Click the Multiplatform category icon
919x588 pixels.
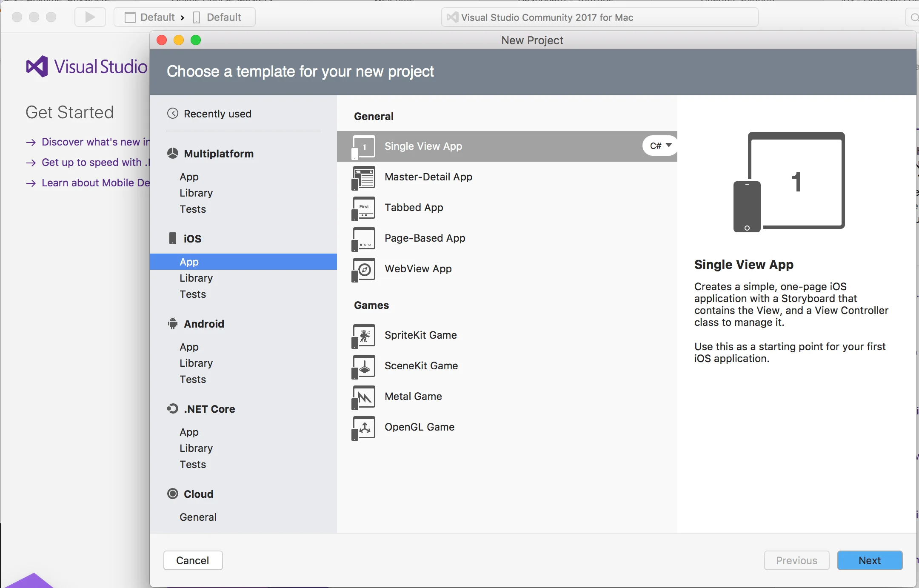pos(173,153)
